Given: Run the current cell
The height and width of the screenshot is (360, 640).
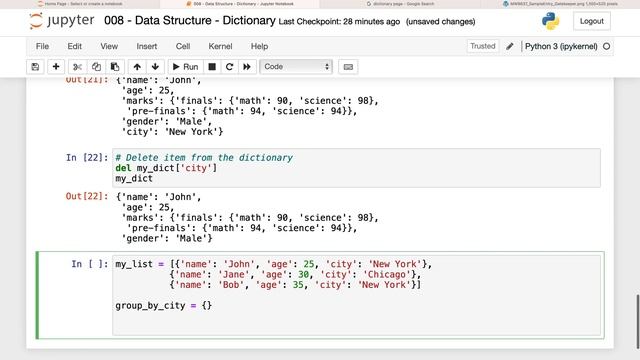Looking at the screenshot, I should [x=185, y=67].
